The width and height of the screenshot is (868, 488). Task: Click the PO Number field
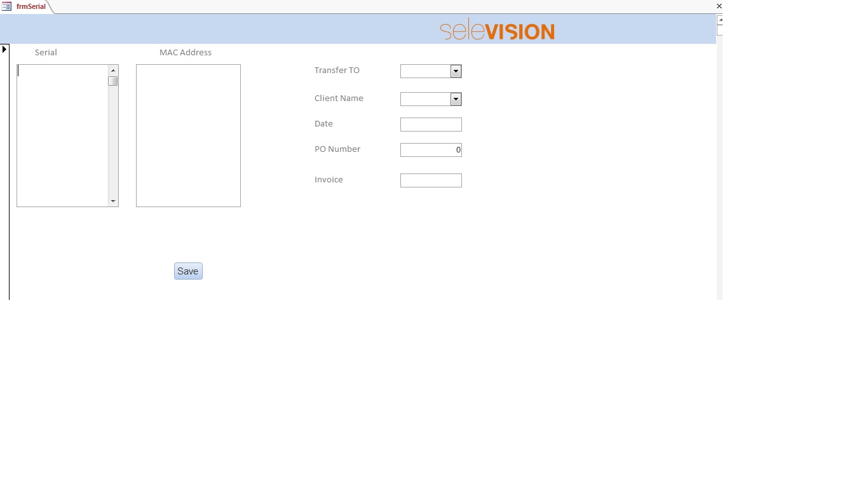point(431,150)
